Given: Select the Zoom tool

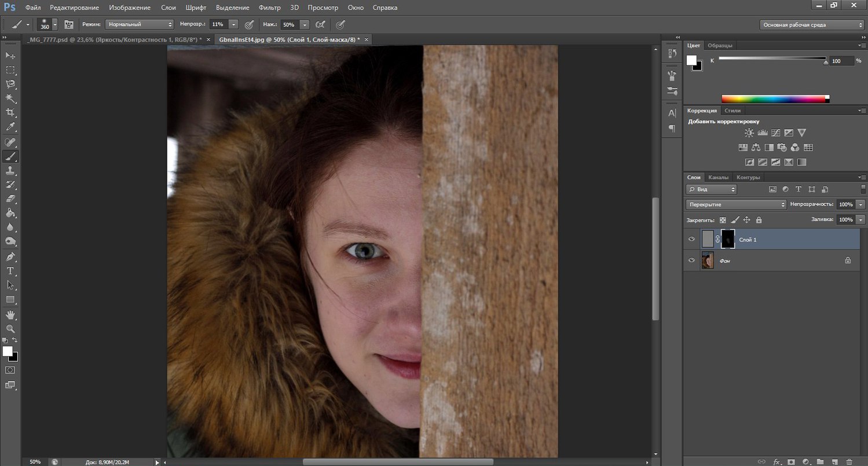Looking at the screenshot, I should point(10,329).
